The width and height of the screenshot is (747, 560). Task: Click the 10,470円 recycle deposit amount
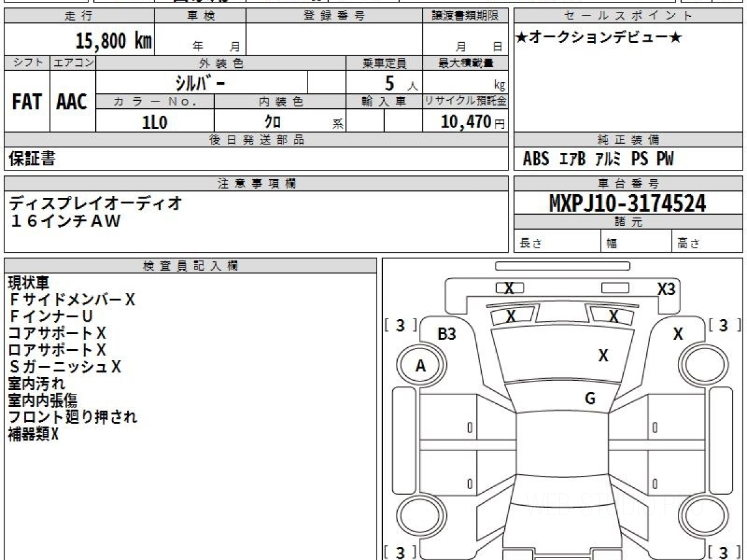(472, 122)
